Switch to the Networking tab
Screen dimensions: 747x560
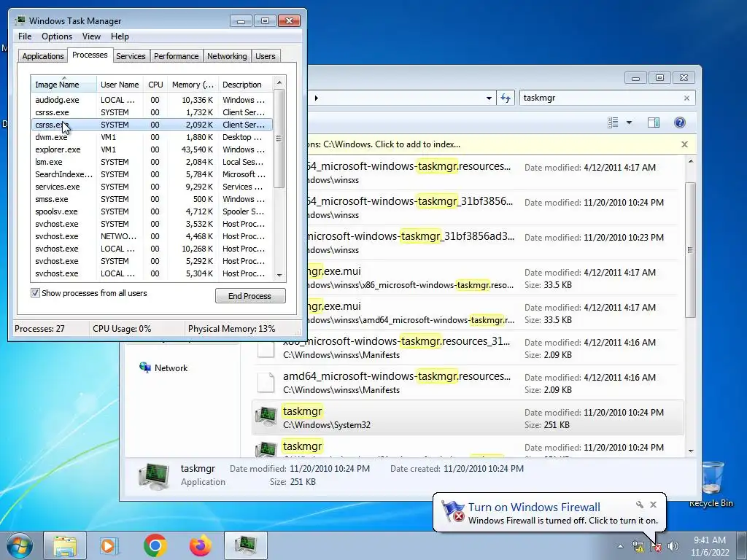(x=227, y=56)
